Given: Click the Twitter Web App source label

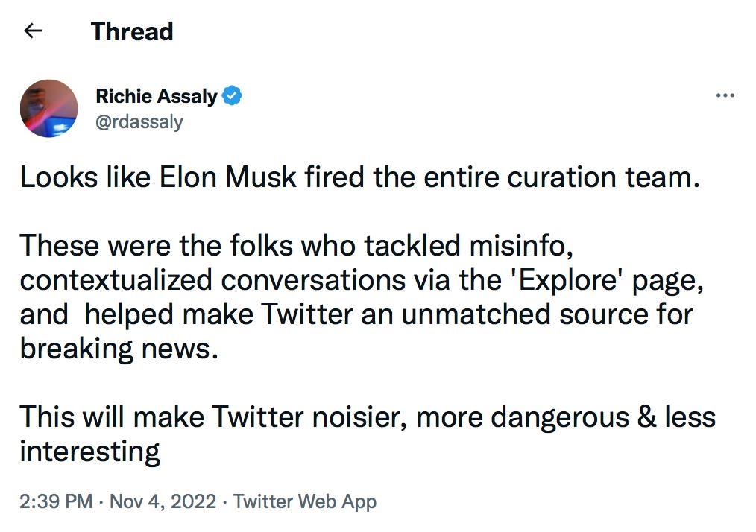Looking at the screenshot, I should [306, 501].
